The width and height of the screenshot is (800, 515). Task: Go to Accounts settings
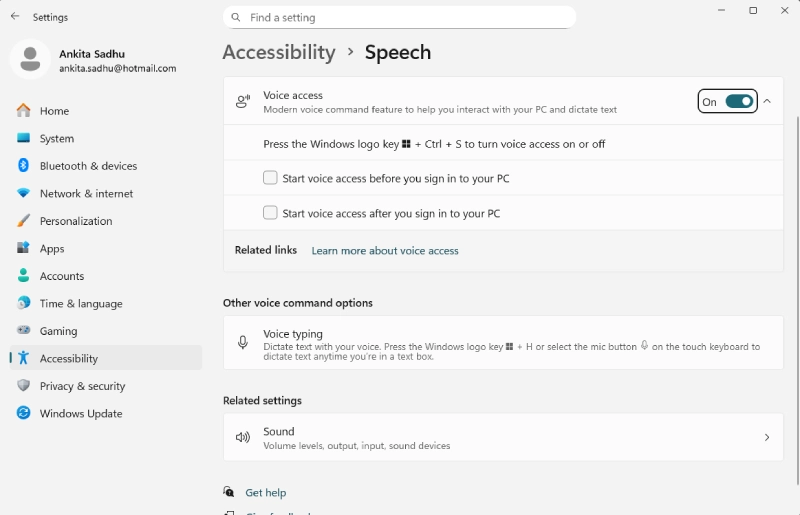click(106, 276)
